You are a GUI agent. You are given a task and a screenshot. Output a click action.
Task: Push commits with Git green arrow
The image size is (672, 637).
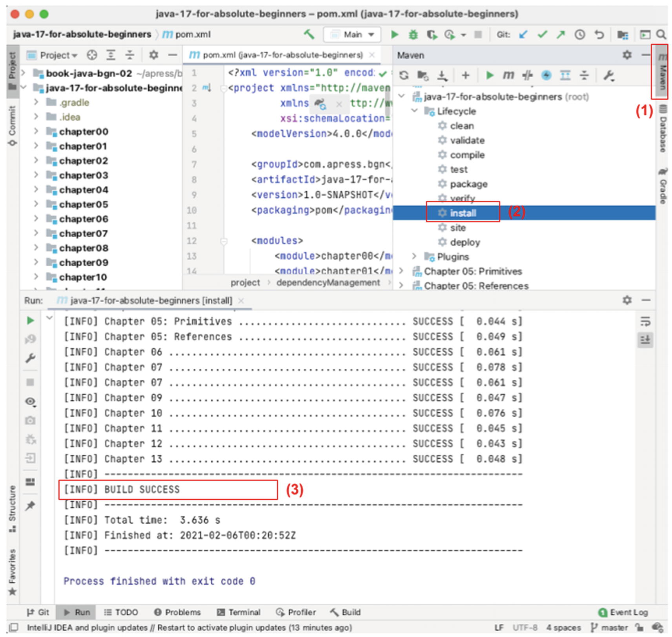click(x=561, y=35)
